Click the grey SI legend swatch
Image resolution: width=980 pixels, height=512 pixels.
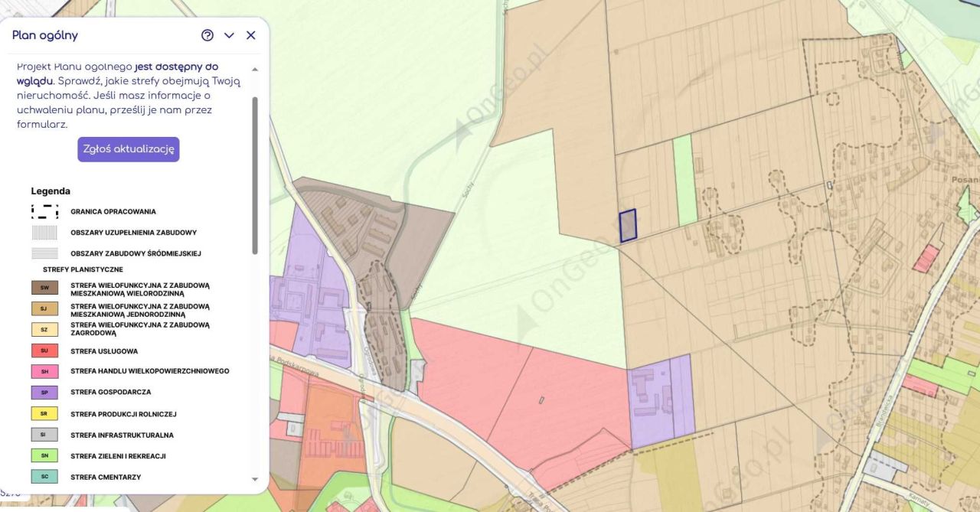point(44,435)
